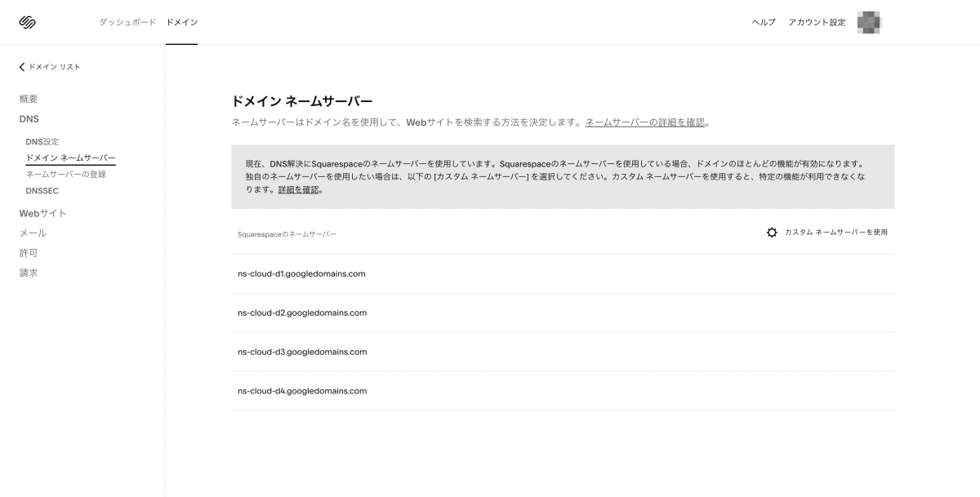
Task: Open the ダッシュボード tab
Action: click(x=127, y=22)
